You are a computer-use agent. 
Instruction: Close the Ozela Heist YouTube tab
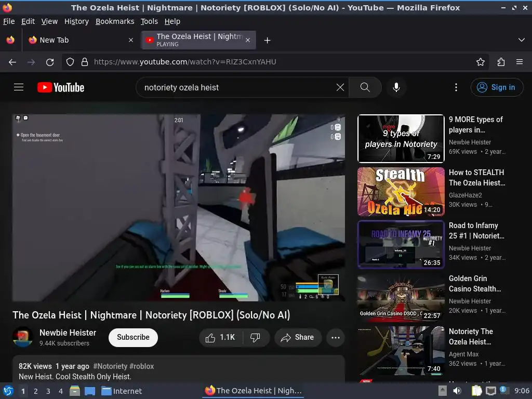click(x=248, y=40)
